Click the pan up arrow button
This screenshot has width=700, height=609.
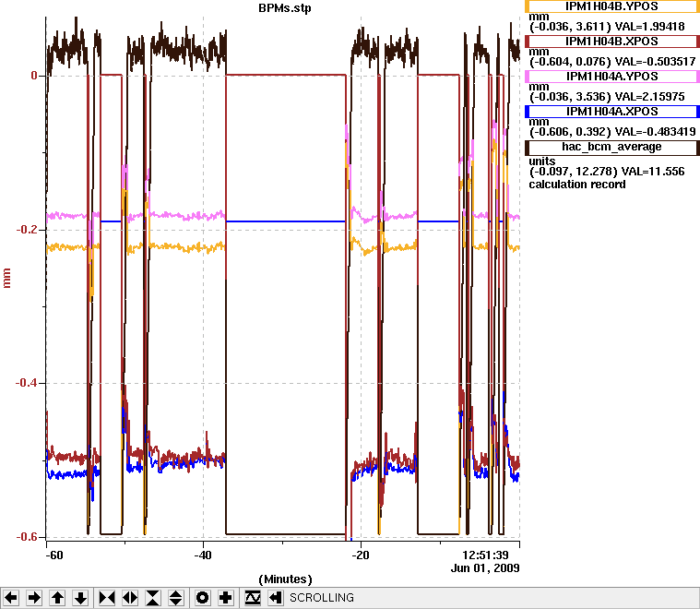pos(57,597)
